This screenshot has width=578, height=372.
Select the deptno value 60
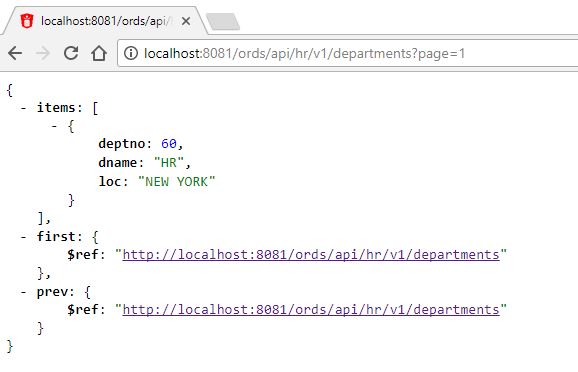pos(169,143)
